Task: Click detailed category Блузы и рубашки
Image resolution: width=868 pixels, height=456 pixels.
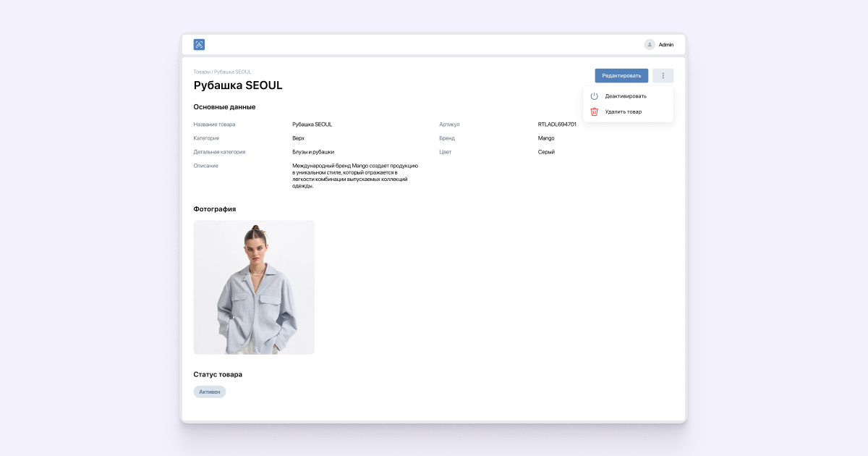Action: click(x=313, y=152)
